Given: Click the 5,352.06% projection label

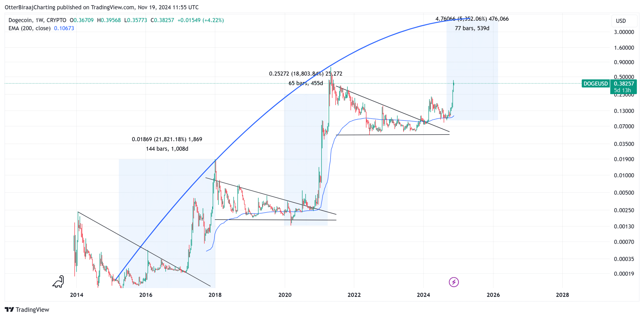Looking at the screenshot, I should [472, 19].
